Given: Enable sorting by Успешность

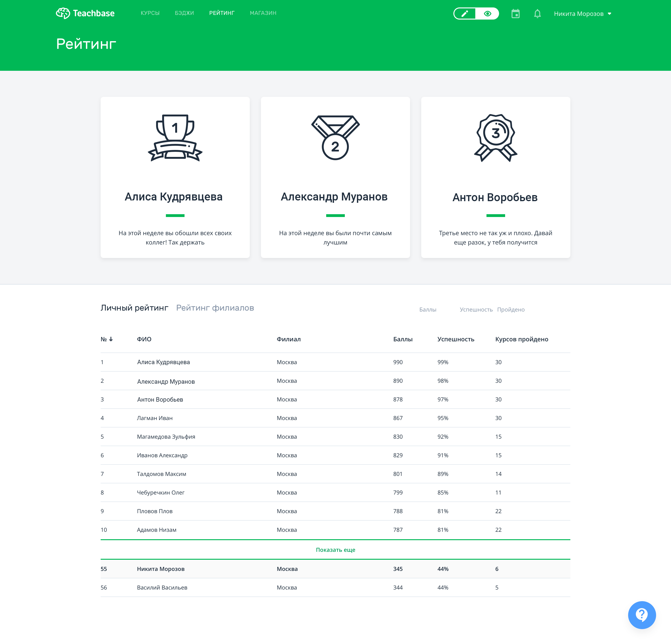Looking at the screenshot, I should tap(476, 309).
